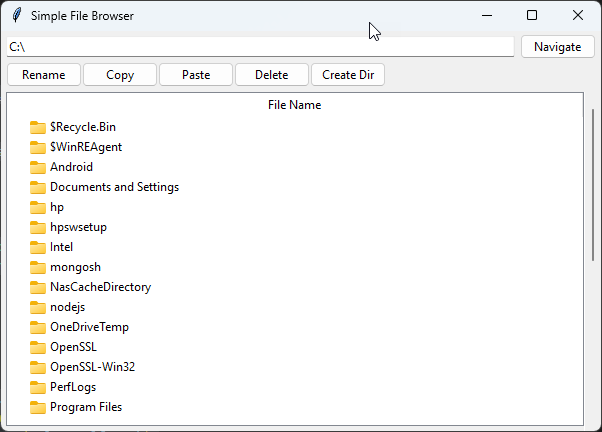Select the OneDriveTemp folder icon
The width and height of the screenshot is (602, 432).
pyautogui.click(x=38, y=327)
